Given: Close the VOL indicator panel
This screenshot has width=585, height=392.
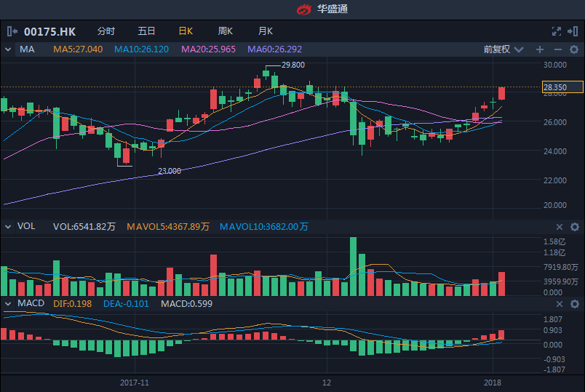Looking at the screenshot, I should [x=559, y=227].
